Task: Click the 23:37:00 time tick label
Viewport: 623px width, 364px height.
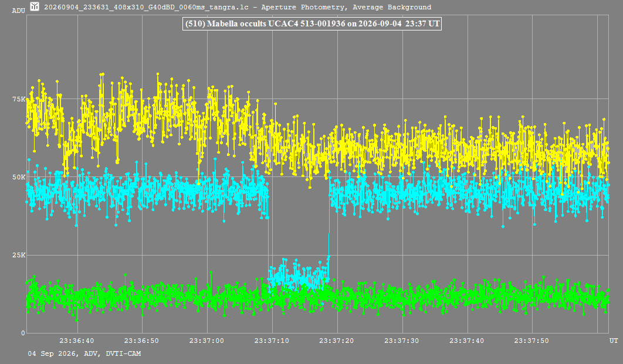Action: coord(206,341)
